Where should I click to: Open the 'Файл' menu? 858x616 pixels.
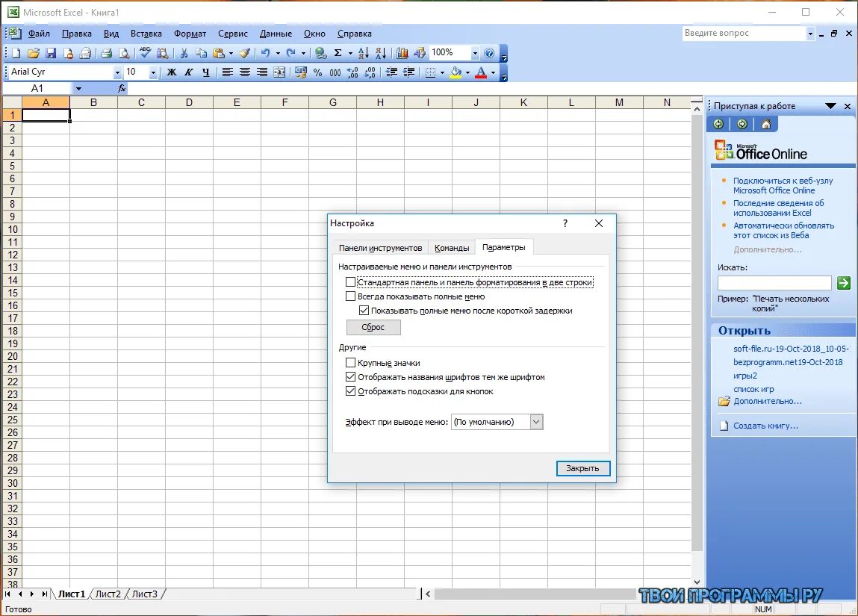(x=39, y=34)
